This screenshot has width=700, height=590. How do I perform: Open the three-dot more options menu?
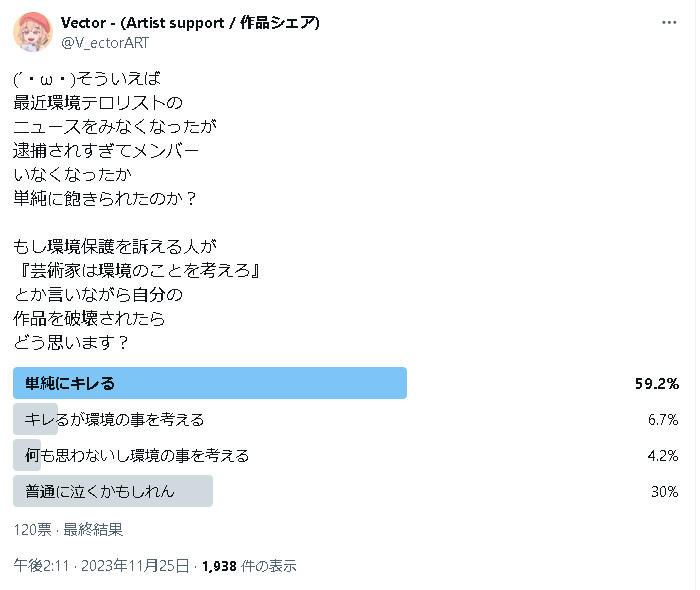pyautogui.click(x=669, y=22)
